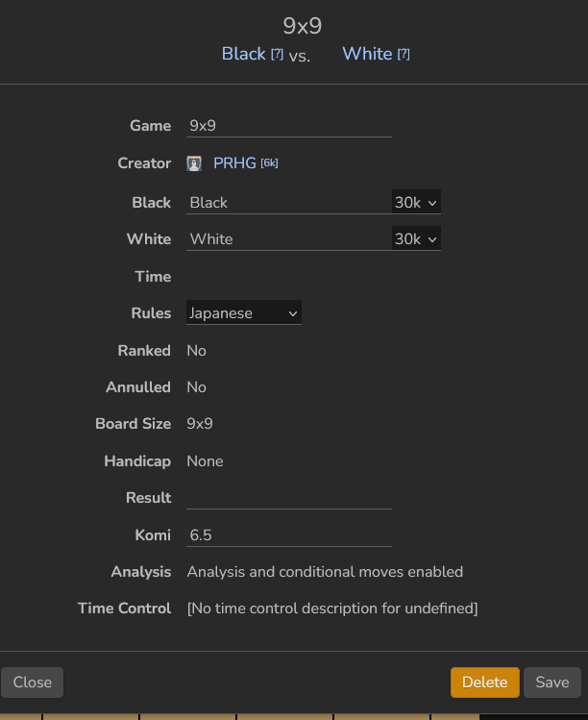Click the Black player link in header
Image resolution: width=588 pixels, height=720 pixels.
click(243, 54)
